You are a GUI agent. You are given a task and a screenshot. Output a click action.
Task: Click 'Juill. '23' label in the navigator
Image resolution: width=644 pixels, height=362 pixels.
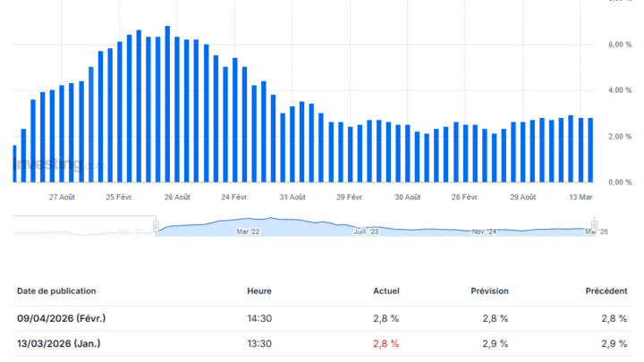pyautogui.click(x=367, y=232)
